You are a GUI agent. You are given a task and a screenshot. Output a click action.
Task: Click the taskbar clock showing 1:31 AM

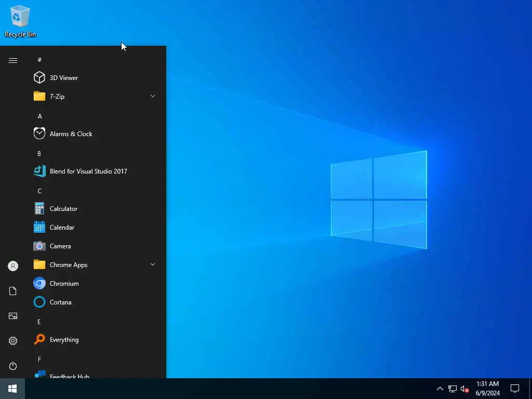coord(487,389)
